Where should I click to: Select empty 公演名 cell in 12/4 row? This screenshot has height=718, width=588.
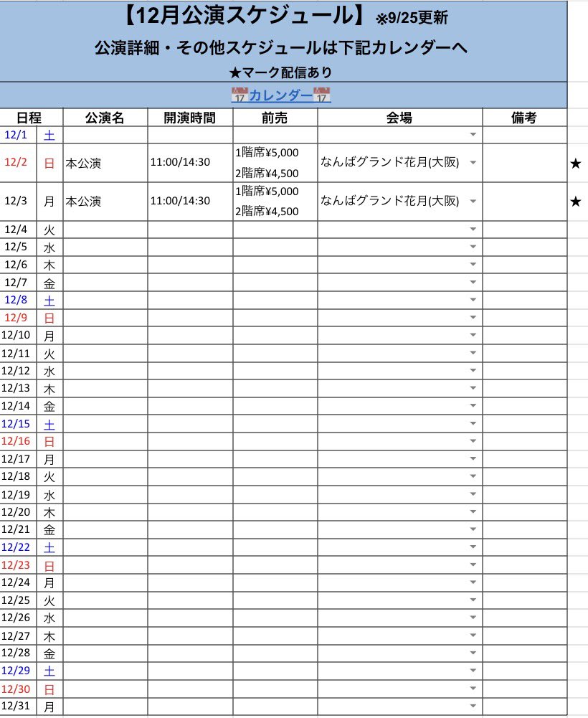pyautogui.click(x=105, y=230)
